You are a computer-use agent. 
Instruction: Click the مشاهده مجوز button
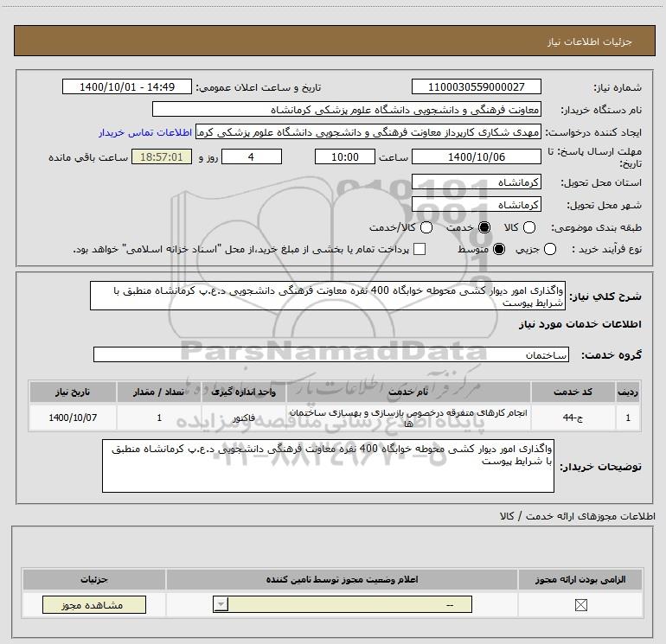94,604
